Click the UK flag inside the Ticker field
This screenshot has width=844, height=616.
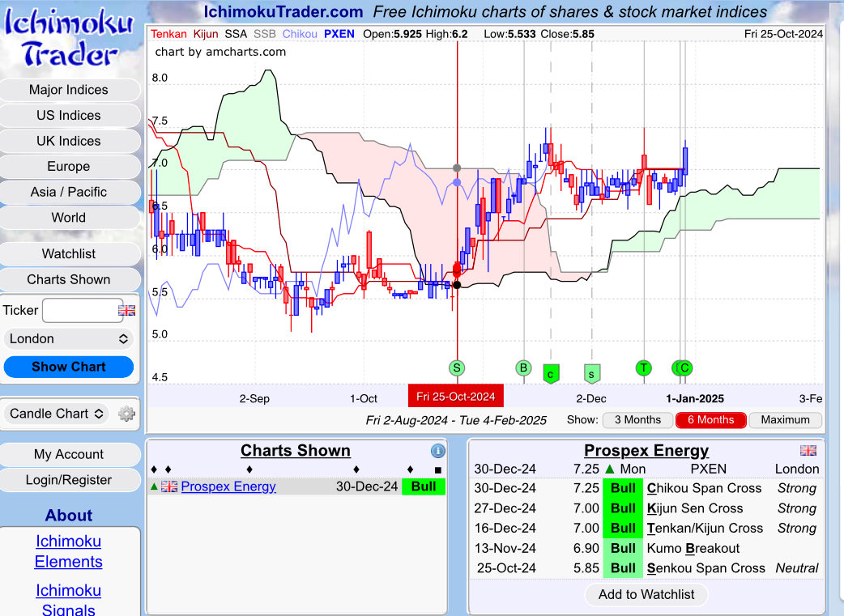pyautogui.click(x=126, y=310)
